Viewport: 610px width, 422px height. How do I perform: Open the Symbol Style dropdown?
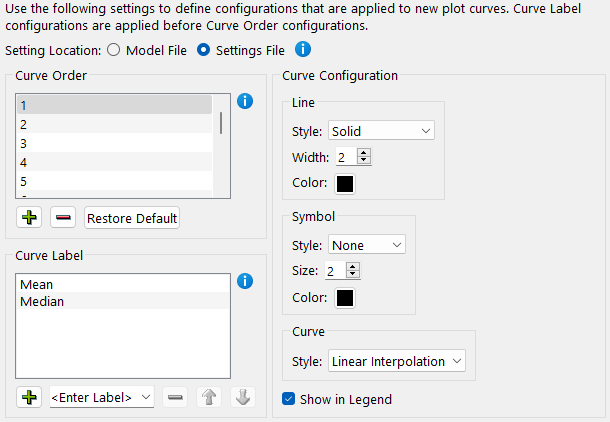366,245
